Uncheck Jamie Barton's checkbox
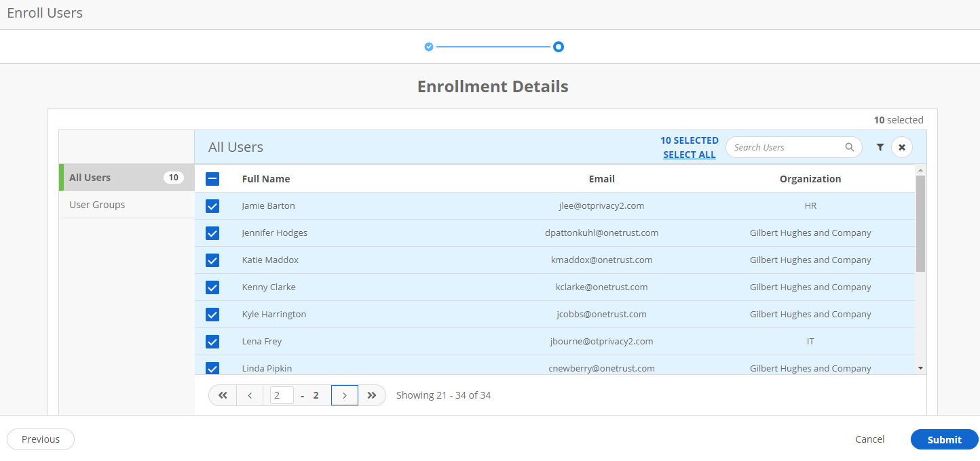The width and height of the screenshot is (980, 461). click(x=212, y=206)
